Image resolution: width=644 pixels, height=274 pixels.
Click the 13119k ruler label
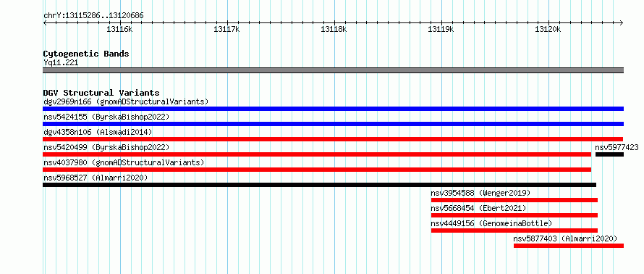441,29
